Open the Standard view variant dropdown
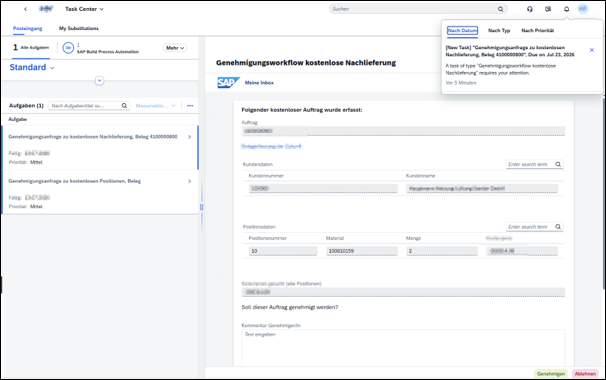 coord(32,67)
